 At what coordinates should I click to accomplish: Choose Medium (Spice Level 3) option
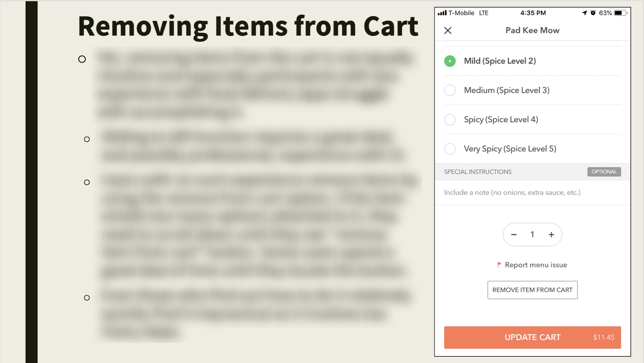coord(450,90)
